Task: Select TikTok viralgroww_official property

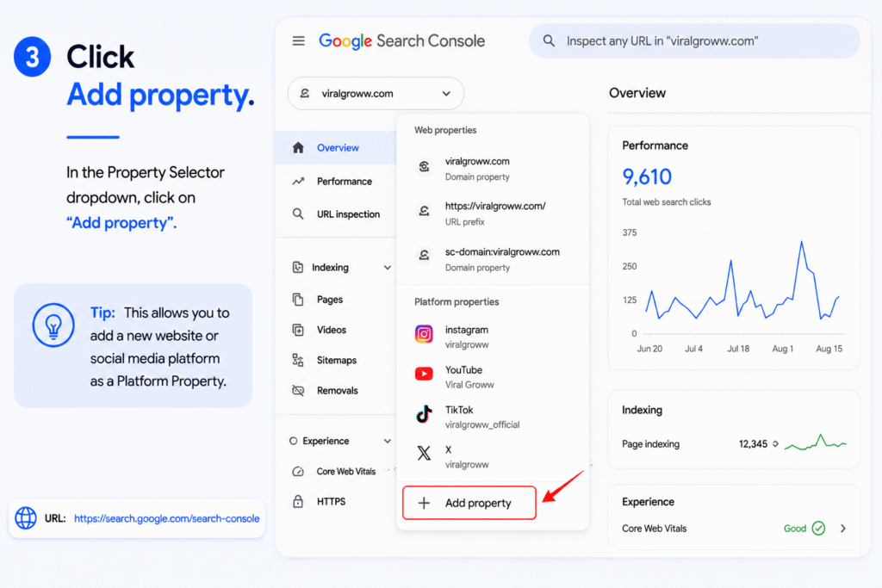Action: (x=493, y=417)
